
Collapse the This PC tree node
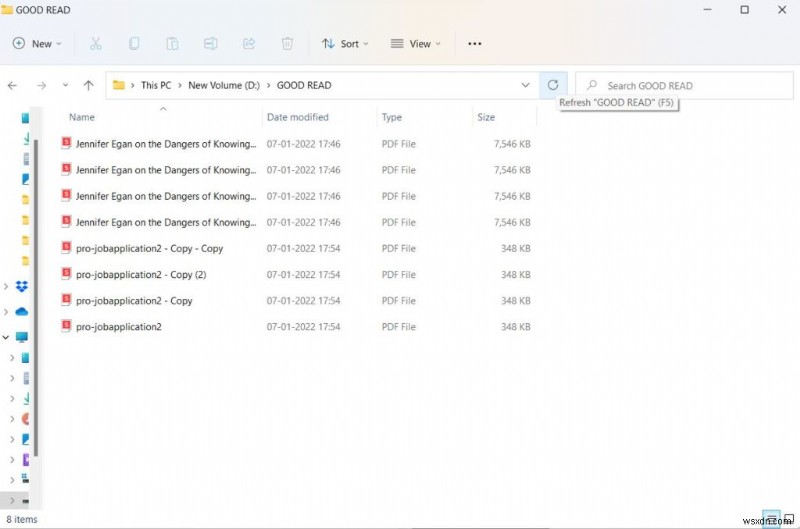[6, 337]
